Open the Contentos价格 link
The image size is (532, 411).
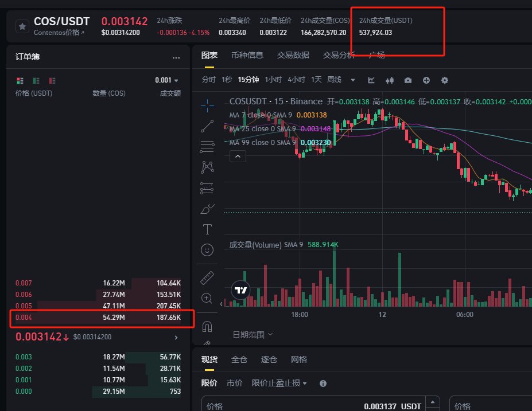click(59, 33)
